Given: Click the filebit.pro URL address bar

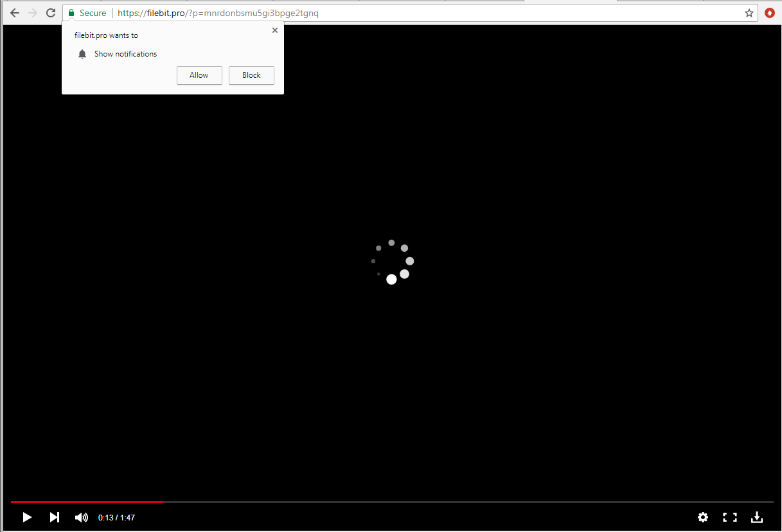Looking at the screenshot, I should click(x=410, y=13).
